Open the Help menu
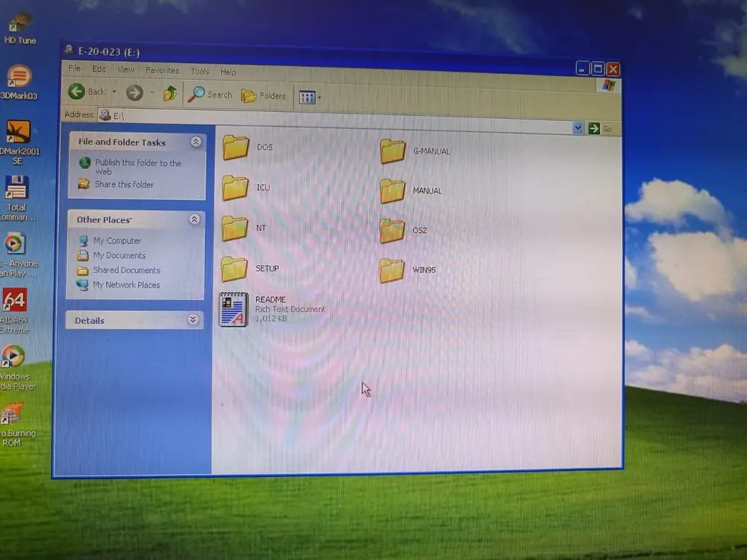 click(228, 72)
